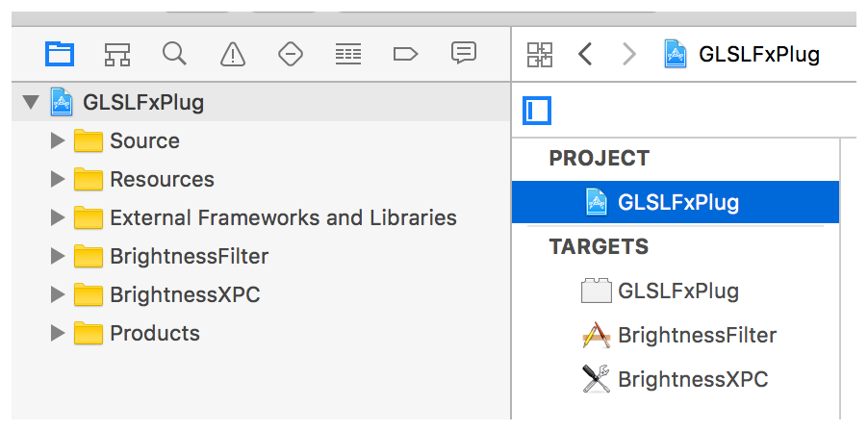Show the Issue navigator warning icon
The width and height of the screenshot is (868, 431).
point(232,54)
